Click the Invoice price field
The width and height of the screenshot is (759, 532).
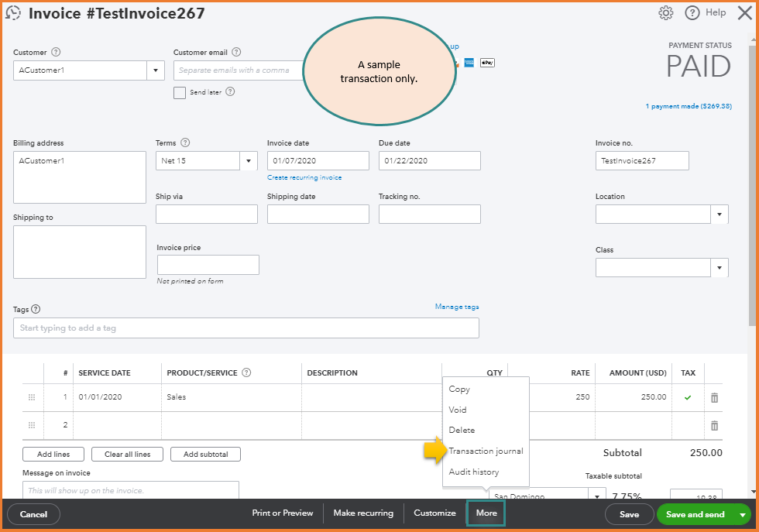click(208, 265)
